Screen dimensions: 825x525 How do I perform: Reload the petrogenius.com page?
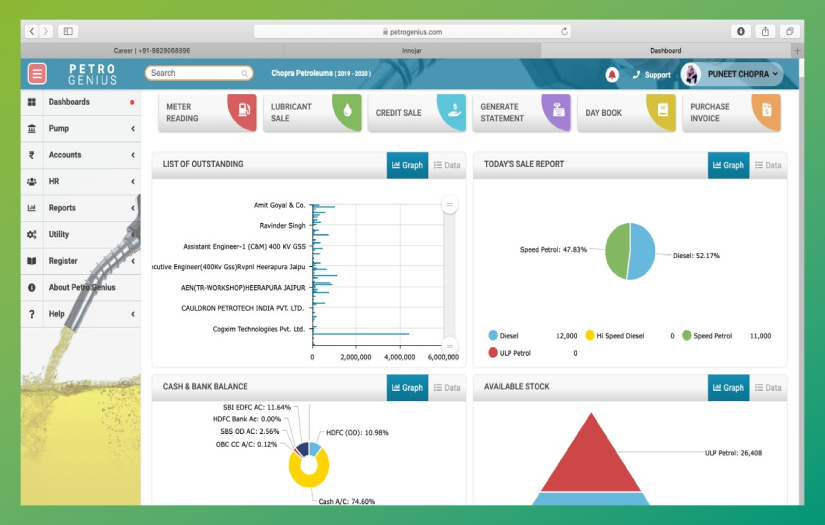point(564,32)
